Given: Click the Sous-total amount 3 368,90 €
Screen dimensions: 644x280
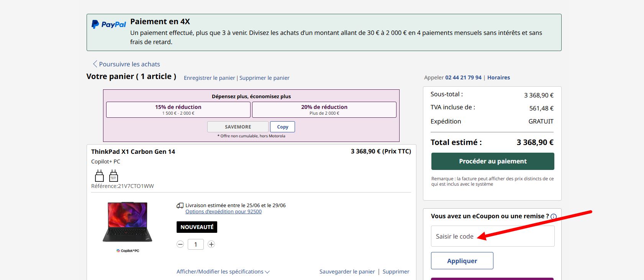Looking at the screenshot, I should [x=539, y=96].
